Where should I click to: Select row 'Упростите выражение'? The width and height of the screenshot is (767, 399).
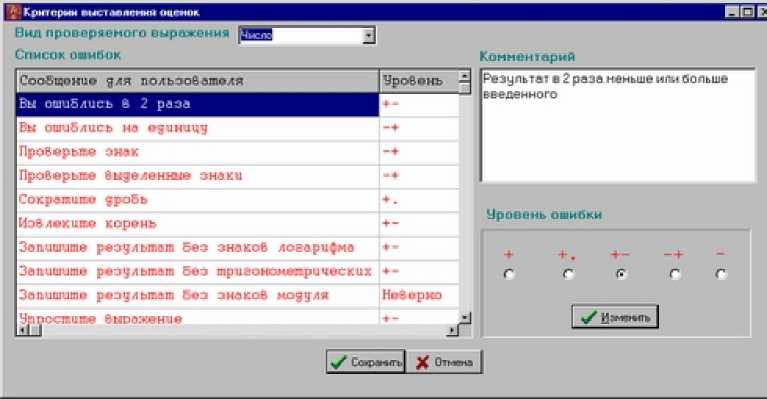238,317
